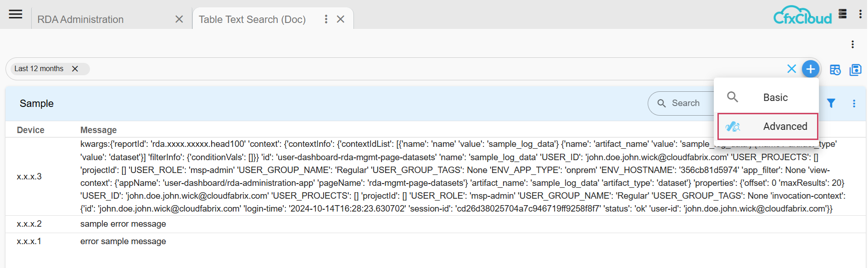868x268 pixels.
Task: Remove the Last 12 months filter chip
Action: pyautogui.click(x=75, y=69)
